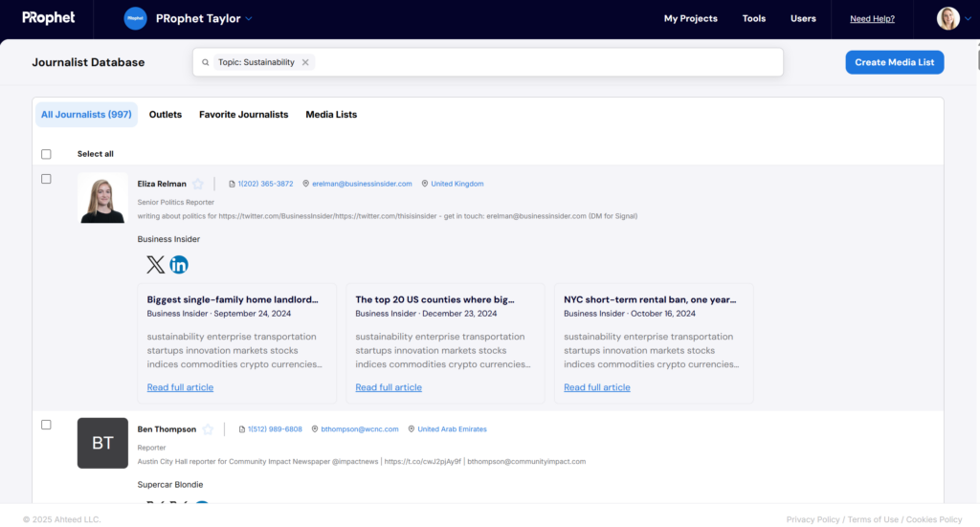Click Ben Thompson's BT avatar
980x527 pixels.
pyautogui.click(x=102, y=443)
